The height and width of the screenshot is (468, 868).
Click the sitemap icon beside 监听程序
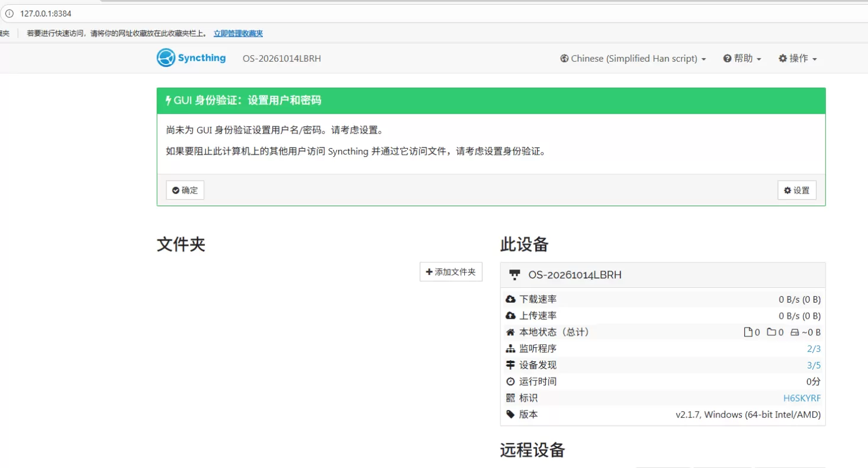click(x=510, y=349)
